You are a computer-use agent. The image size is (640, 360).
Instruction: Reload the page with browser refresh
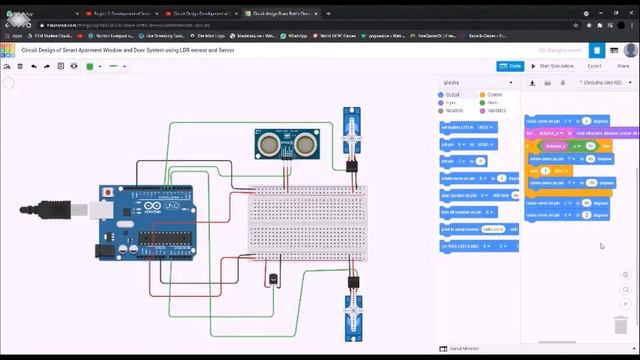29,25
